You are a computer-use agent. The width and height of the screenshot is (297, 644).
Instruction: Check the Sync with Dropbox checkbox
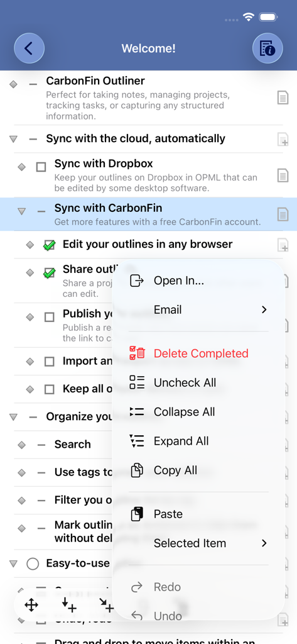pos(41,167)
